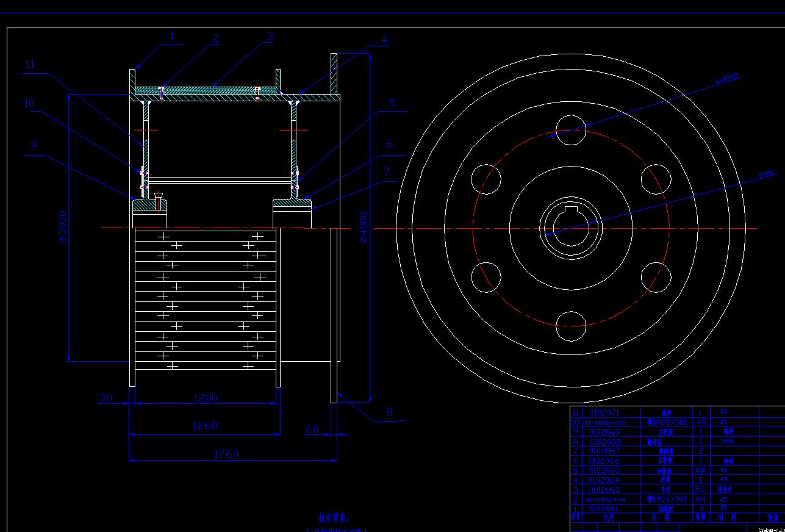Pick leader callout number 9
The height and width of the screenshot is (532, 785).
pos(34,145)
